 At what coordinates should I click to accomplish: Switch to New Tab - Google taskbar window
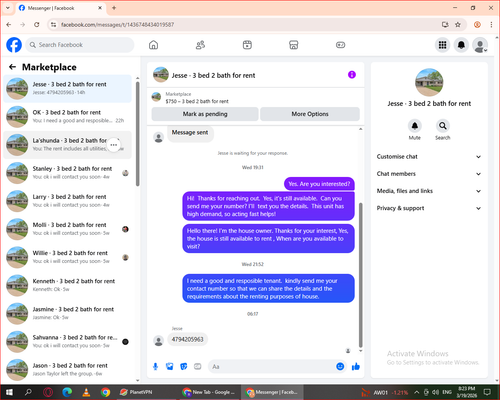(x=209, y=392)
